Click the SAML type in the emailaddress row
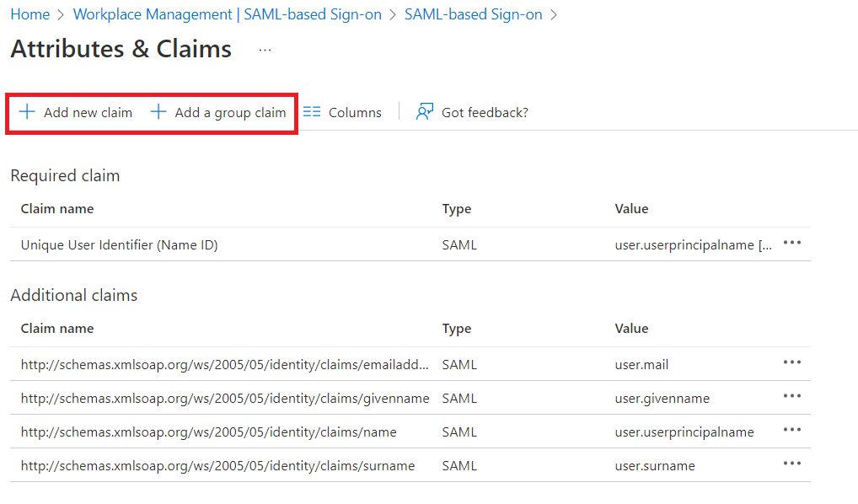Screen dimensions: 858x504 459,365
